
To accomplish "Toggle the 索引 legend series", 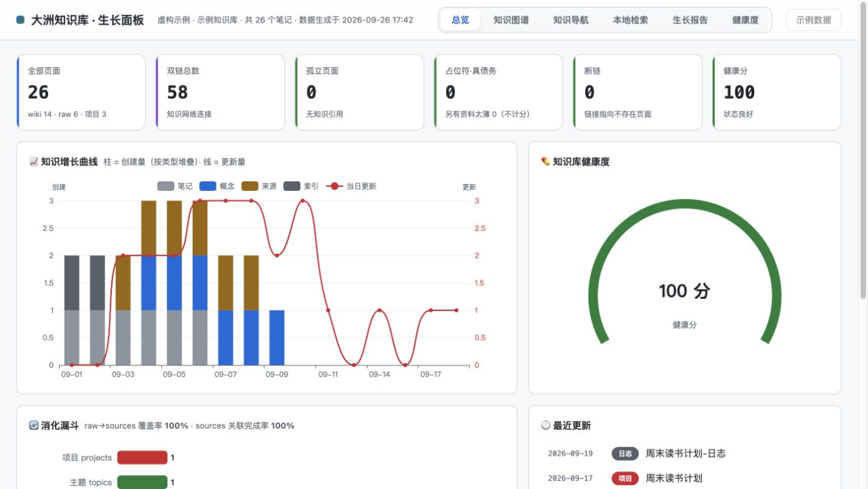I will (x=302, y=186).
